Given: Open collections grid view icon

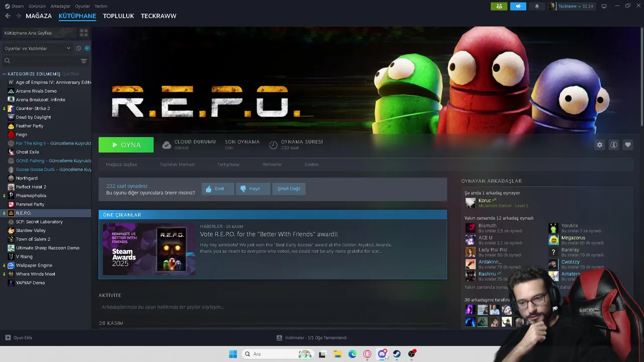Looking at the screenshot, I should 84,33.
